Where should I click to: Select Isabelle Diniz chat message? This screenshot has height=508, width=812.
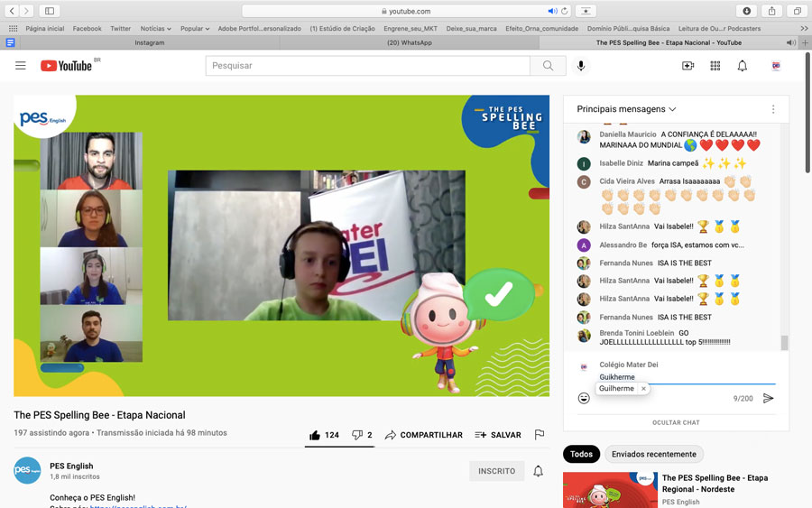673,163
